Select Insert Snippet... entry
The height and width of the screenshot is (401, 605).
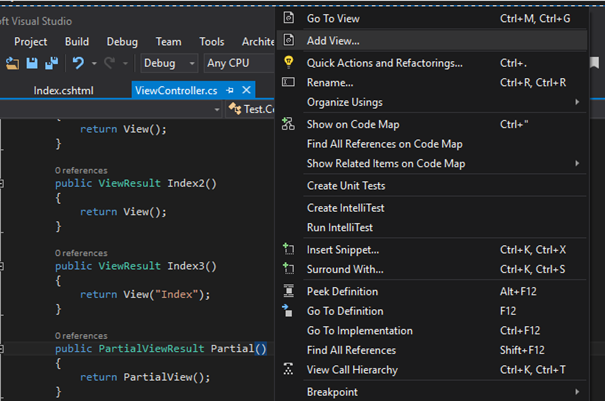[x=432, y=250]
